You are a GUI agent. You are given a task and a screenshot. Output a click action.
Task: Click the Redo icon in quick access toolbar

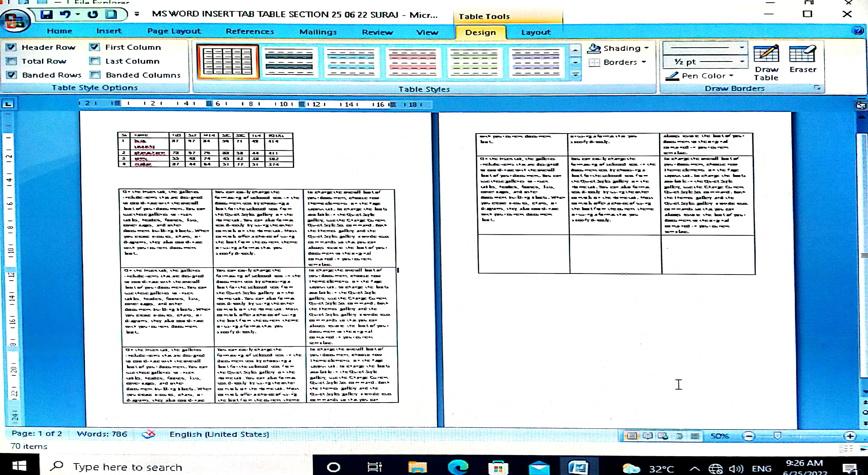[93, 14]
